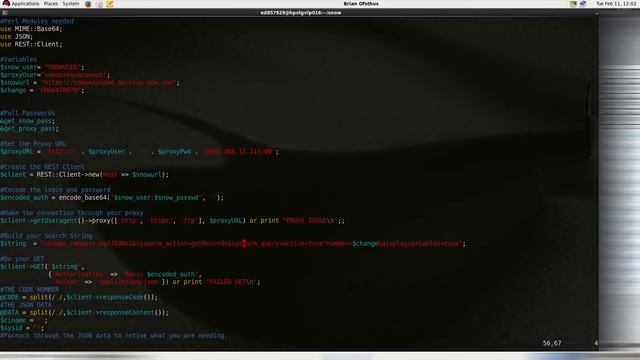Click the $snowurl assignment line

point(90,82)
